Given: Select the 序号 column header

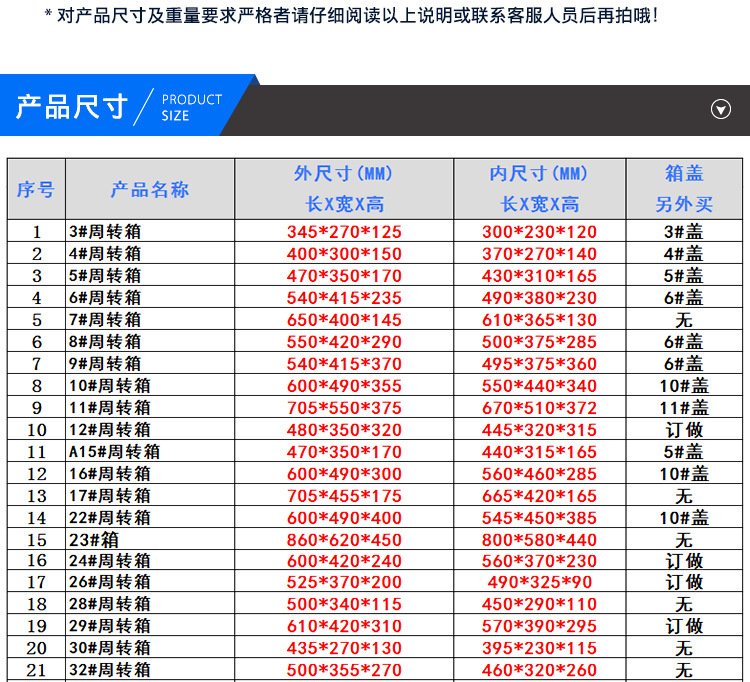Looking at the screenshot, I should [36, 189].
